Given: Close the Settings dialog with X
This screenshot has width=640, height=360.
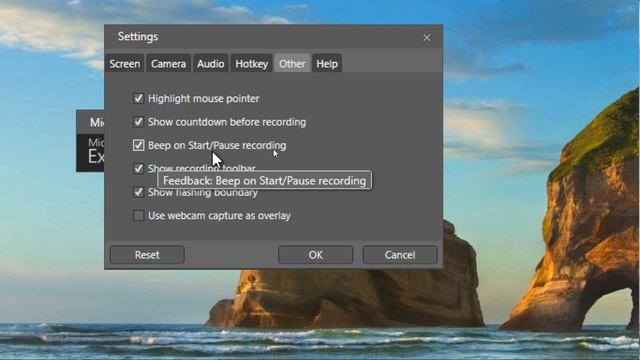Looking at the screenshot, I should [427, 38].
